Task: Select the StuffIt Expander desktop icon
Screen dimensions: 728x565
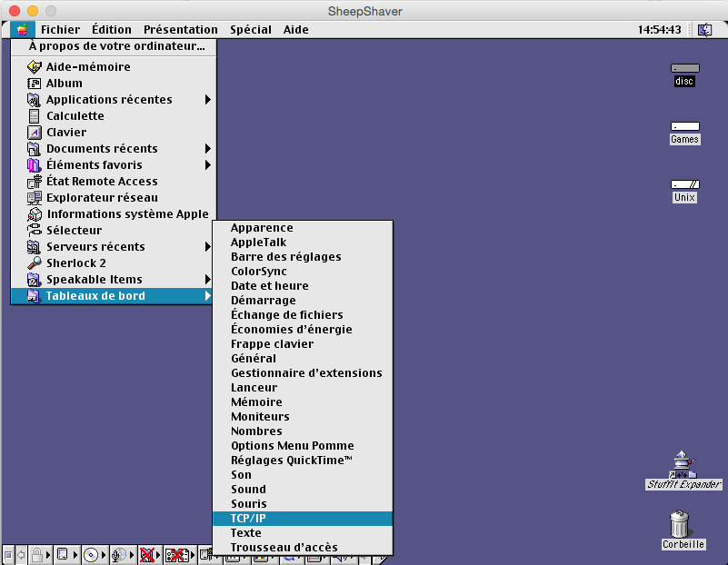Action: (x=683, y=464)
